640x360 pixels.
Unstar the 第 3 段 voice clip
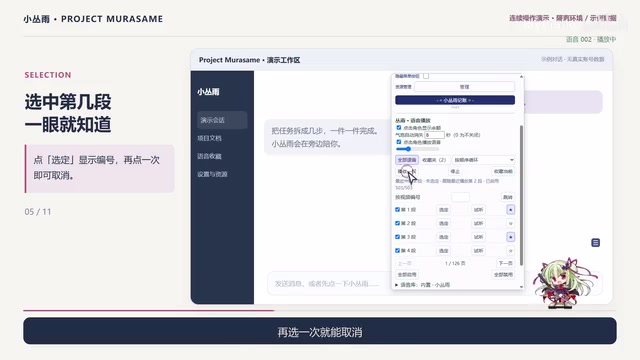tap(510, 237)
